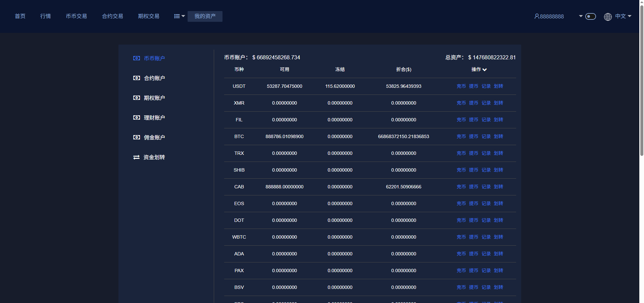Open 币币交易 menu item

77,16
